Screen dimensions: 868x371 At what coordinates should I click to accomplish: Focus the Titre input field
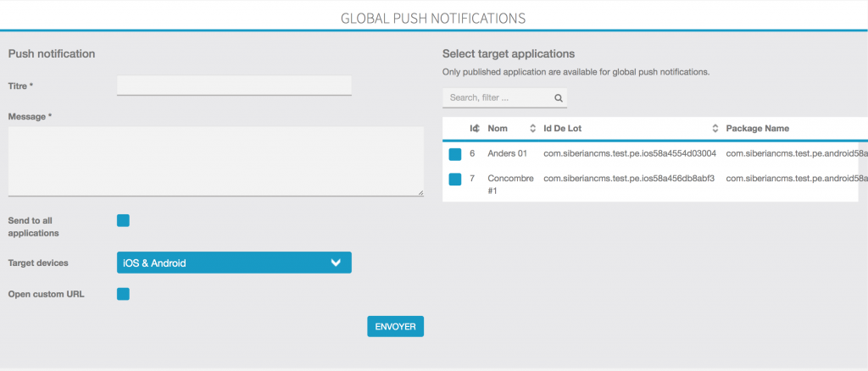(x=234, y=85)
